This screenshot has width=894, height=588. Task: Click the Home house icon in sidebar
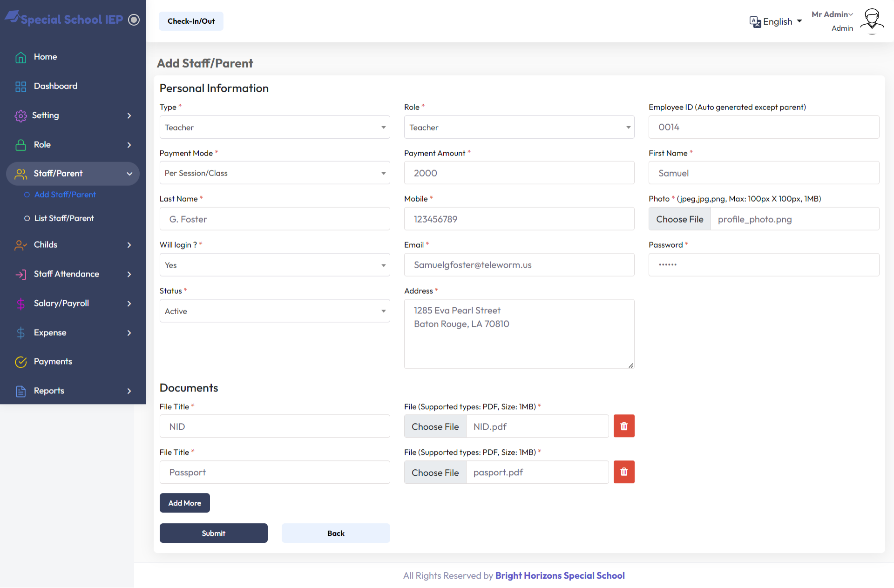[x=20, y=57]
